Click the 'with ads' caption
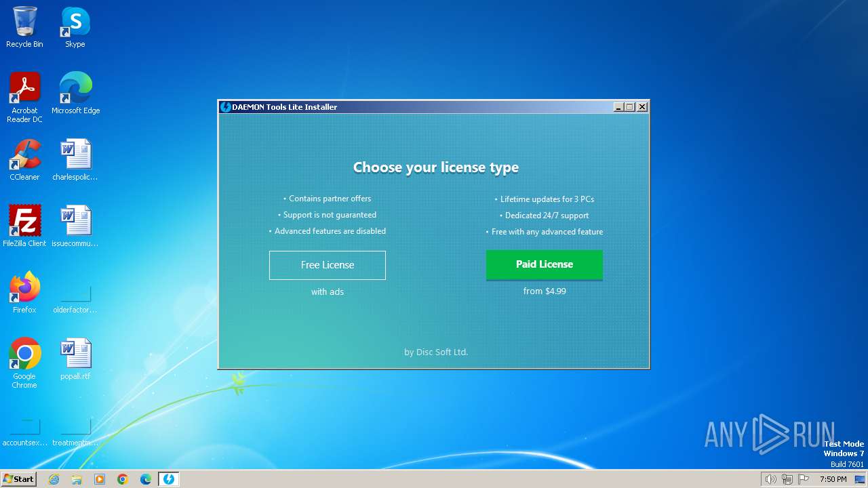The height and width of the screenshot is (488, 868). pyautogui.click(x=328, y=292)
